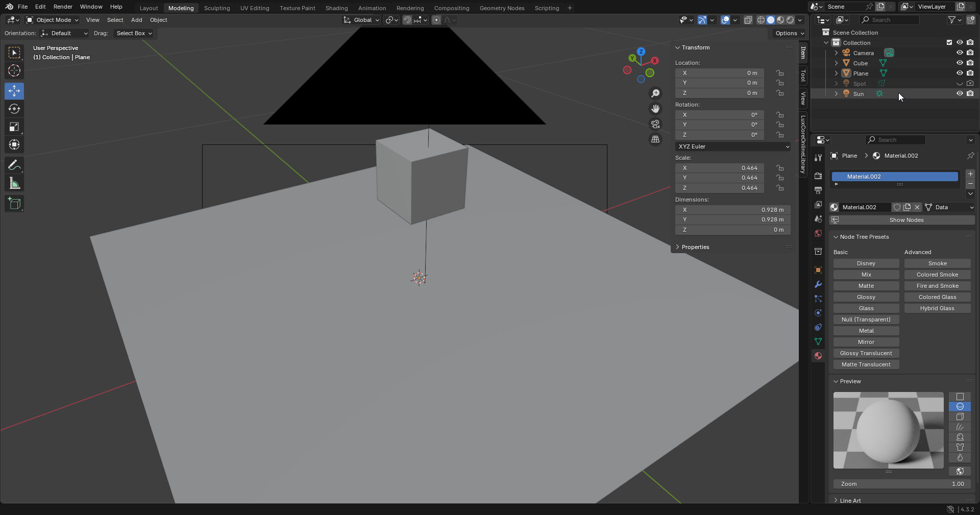Open the Render menu
This screenshot has width=980, height=515.
coord(63,7)
